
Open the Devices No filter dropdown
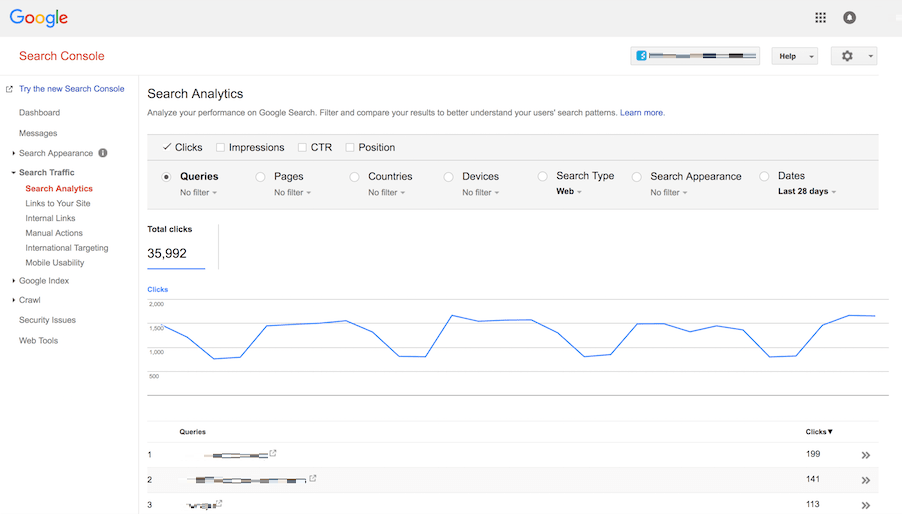point(480,193)
